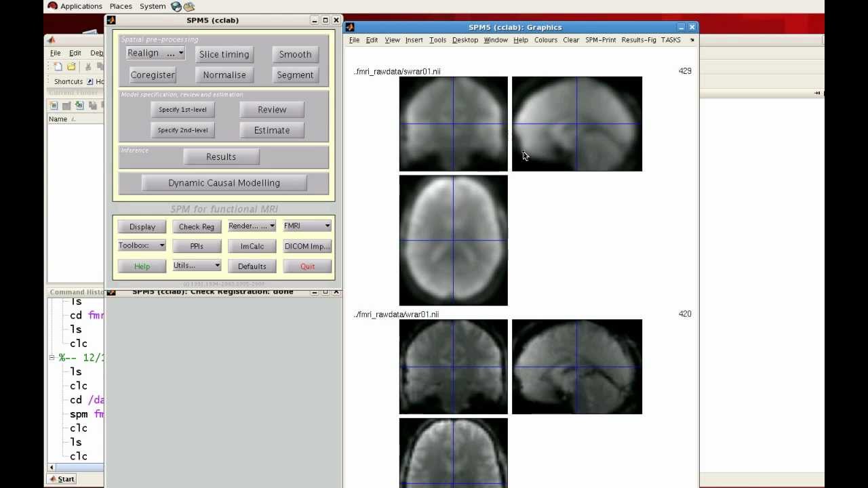The width and height of the screenshot is (868, 488).
Task: Open Edit menu in MATLAB window
Action: click(75, 53)
